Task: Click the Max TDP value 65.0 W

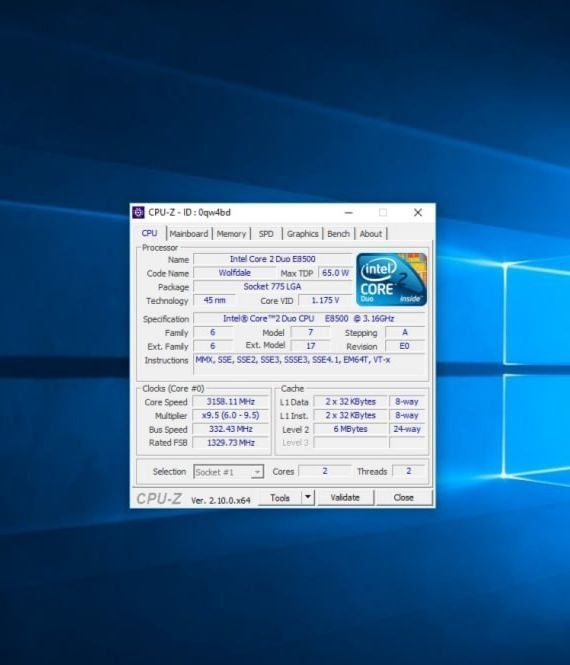Action: (x=335, y=273)
